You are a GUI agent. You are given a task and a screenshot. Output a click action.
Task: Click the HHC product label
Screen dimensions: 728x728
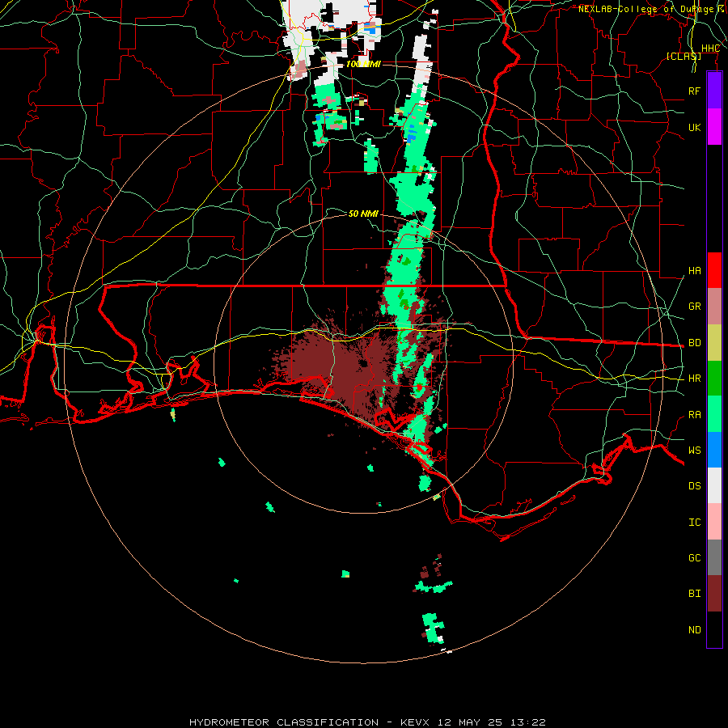(710, 49)
